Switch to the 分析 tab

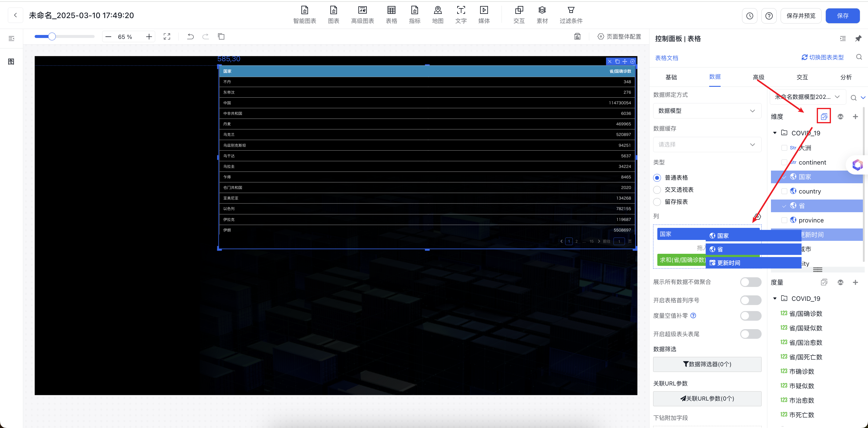tap(846, 77)
